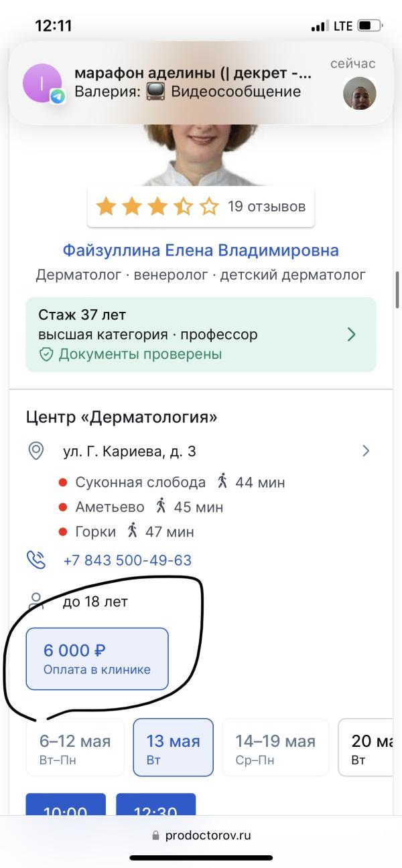402x868 pixels.
Task: Select the 13 мая date tab
Action: pyautogui.click(x=173, y=747)
